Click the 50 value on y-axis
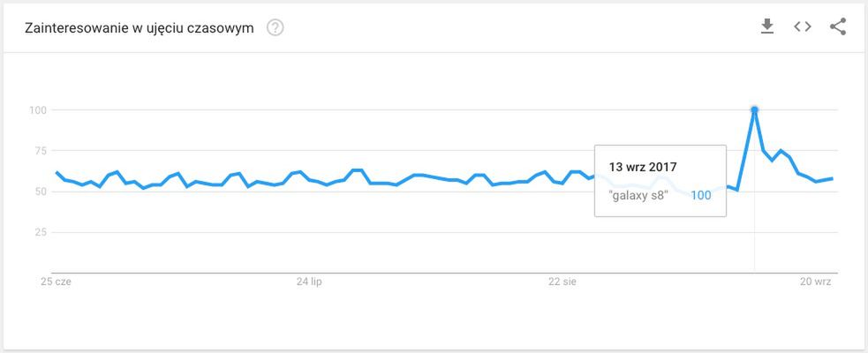The width and height of the screenshot is (868, 353). tap(40, 192)
